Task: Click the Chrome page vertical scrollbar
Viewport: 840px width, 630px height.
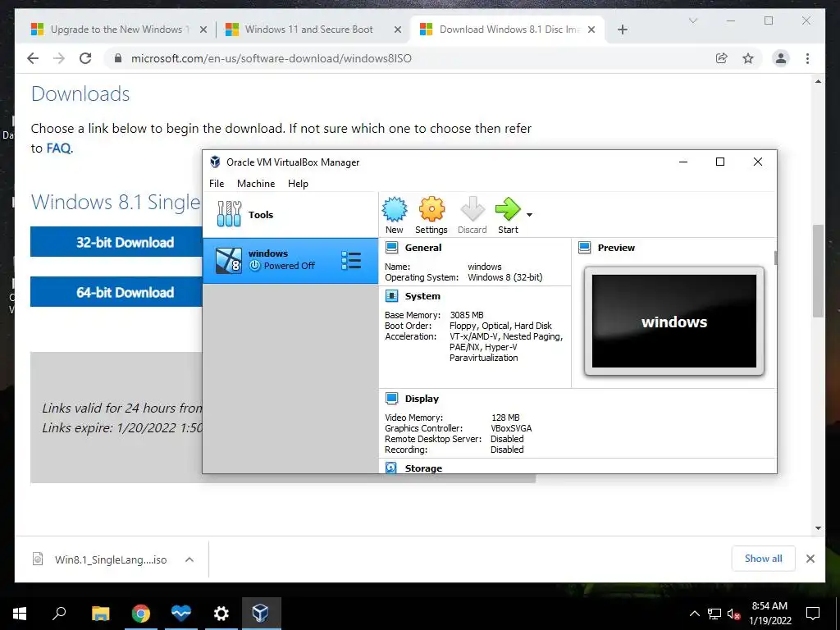Action: [818, 271]
